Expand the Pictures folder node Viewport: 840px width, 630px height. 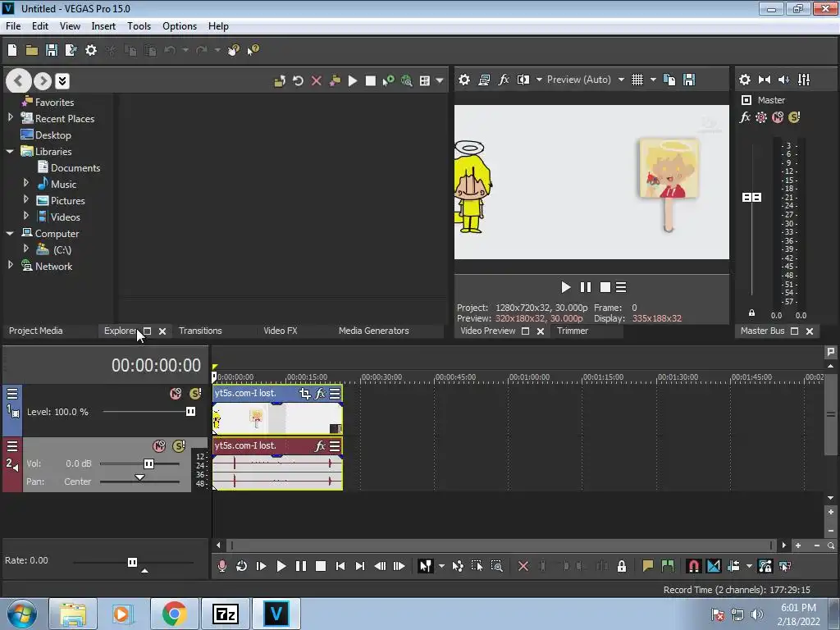coord(25,200)
